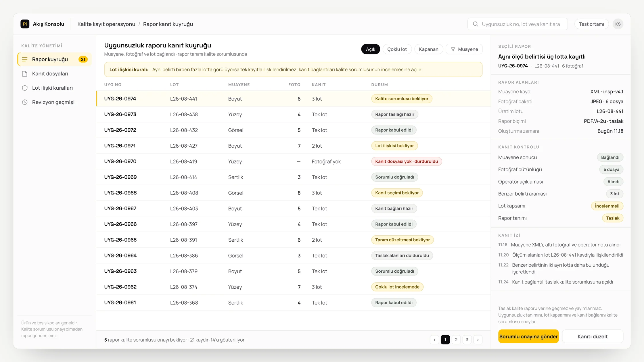Screen dimensions: 644x362
Task: Click the Taslak badge for Rapor tanımı
Action: [x=612, y=218]
